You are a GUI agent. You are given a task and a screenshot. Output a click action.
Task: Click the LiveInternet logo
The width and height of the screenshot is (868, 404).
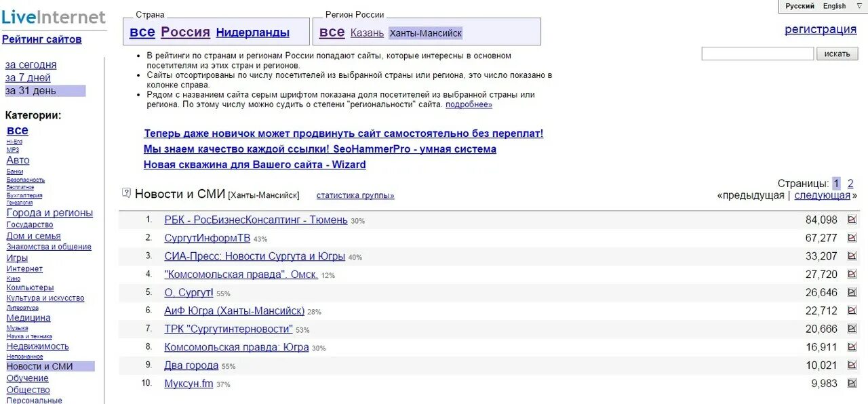tap(54, 17)
